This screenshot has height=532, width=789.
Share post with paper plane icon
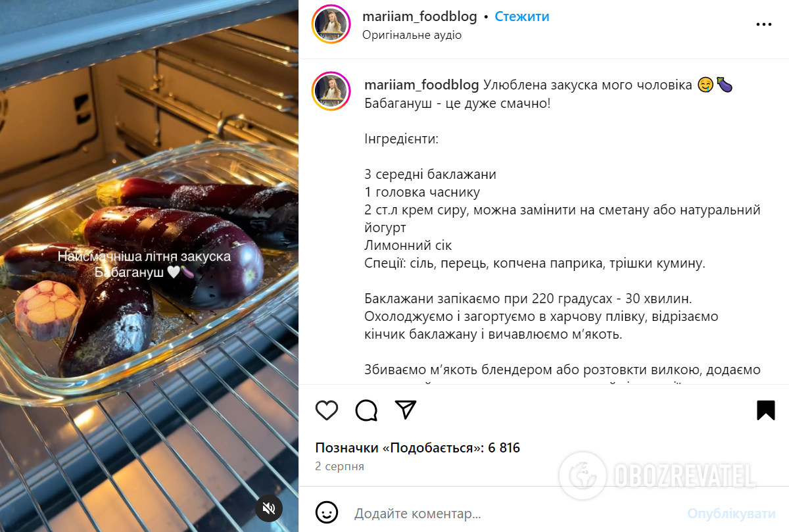[x=406, y=410]
